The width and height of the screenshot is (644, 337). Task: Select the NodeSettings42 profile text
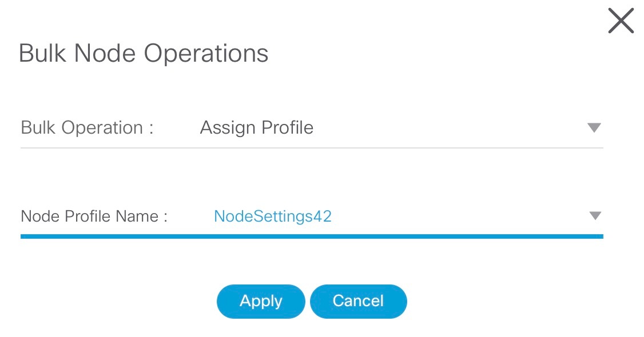273,216
